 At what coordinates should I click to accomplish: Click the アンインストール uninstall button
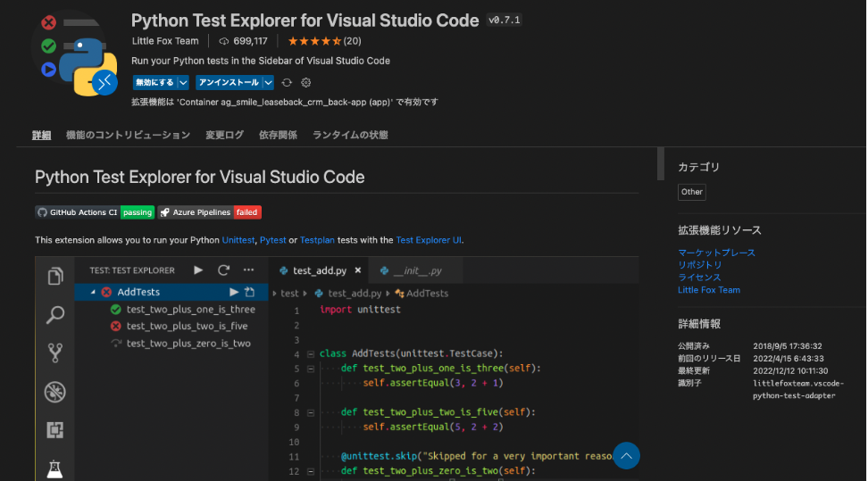pyautogui.click(x=229, y=82)
